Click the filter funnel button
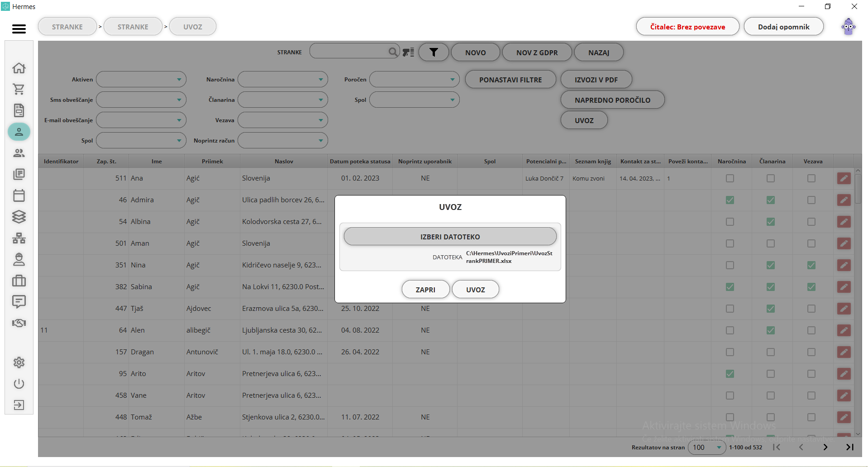The image size is (868, 467). coord(434,52)
